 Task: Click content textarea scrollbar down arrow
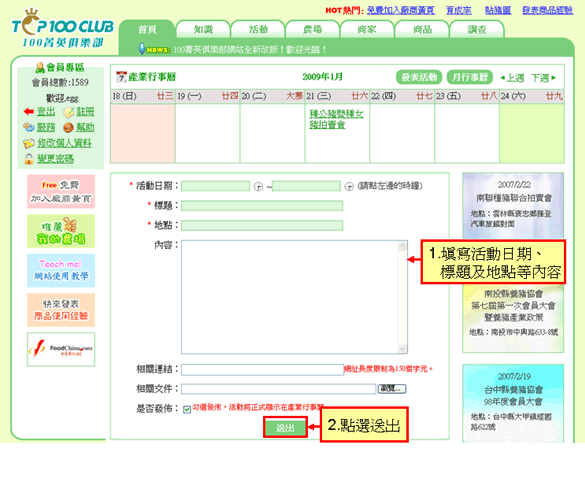click(402, 349)
